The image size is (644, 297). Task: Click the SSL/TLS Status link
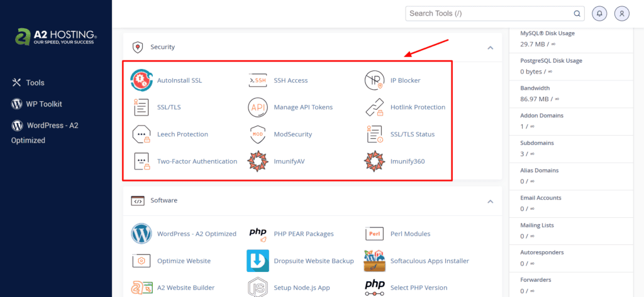click(x=413, y=134)
